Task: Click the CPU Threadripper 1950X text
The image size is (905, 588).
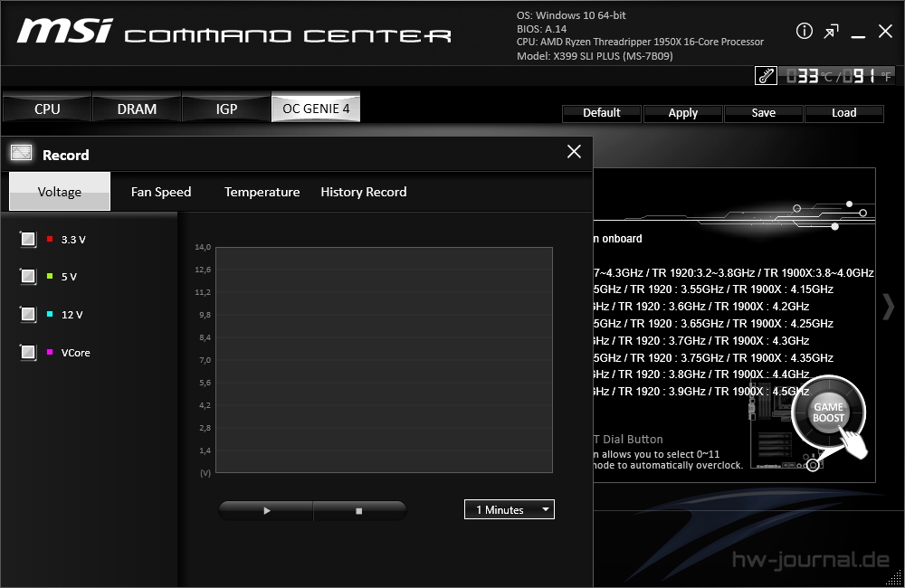Action: (x=640, y=43)
